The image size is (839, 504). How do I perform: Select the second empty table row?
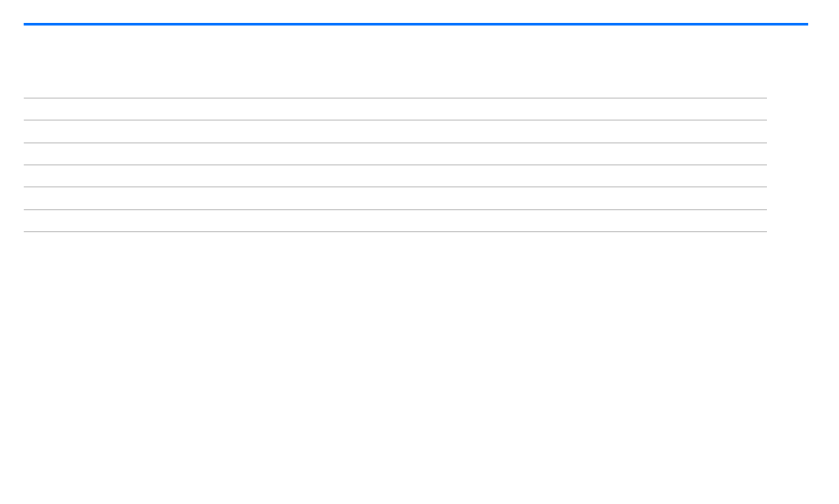[x=395, y=132]
